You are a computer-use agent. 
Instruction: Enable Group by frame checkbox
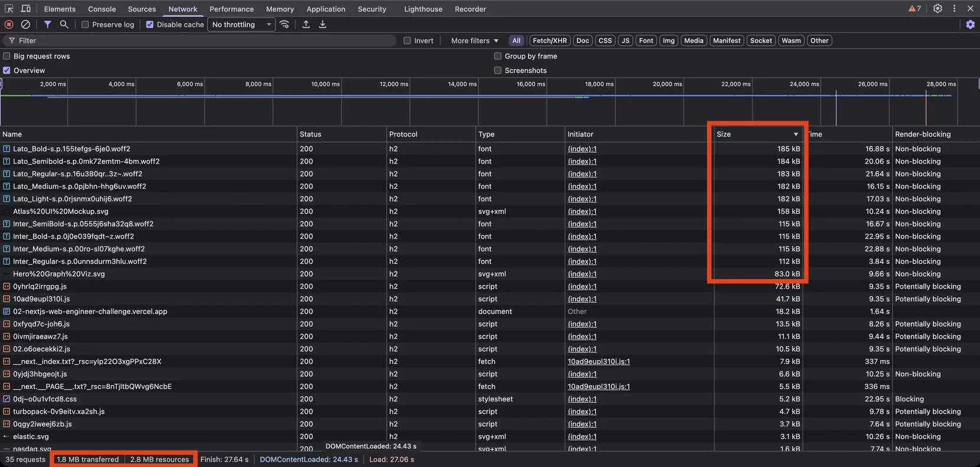[498, 56]
